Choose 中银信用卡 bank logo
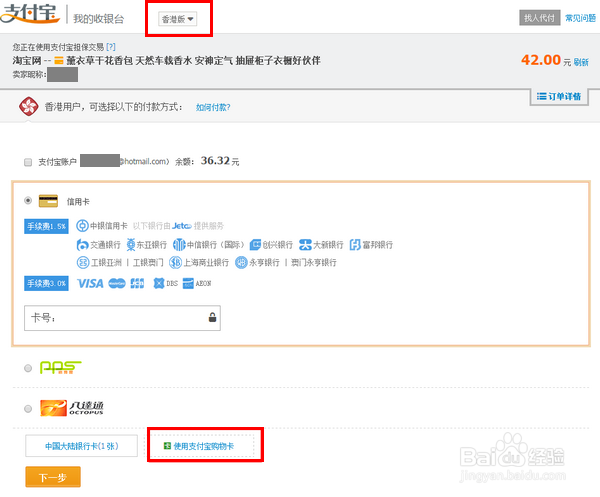The image size is (600, 497). tap(102, 226)
